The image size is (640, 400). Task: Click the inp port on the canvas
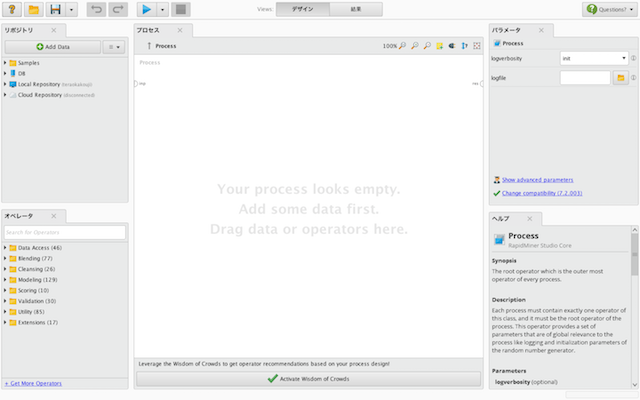tap(137, 84)
